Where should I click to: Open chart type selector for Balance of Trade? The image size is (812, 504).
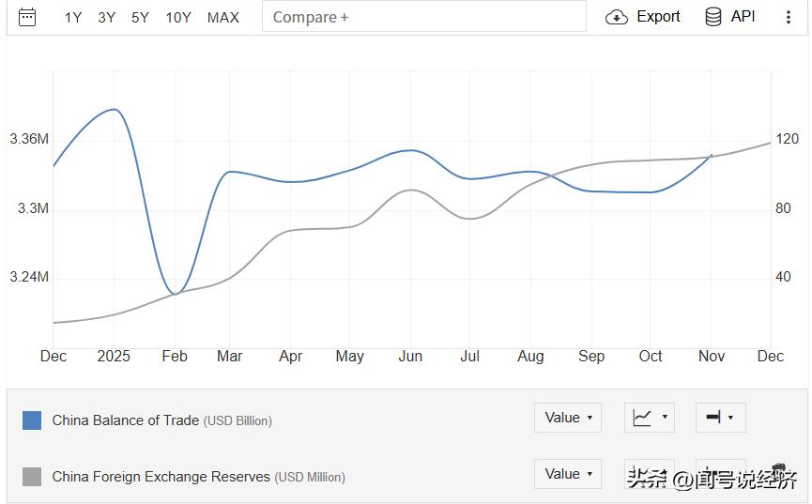649,418
